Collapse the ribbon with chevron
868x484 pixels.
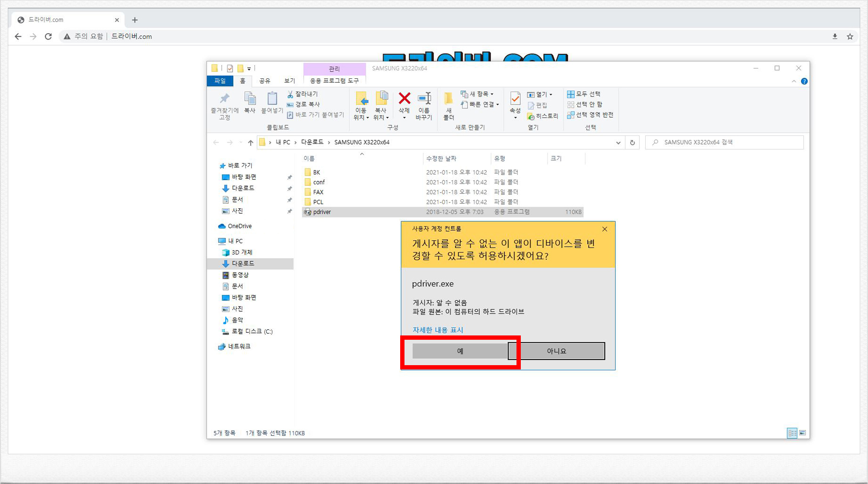tap(793, 81)
